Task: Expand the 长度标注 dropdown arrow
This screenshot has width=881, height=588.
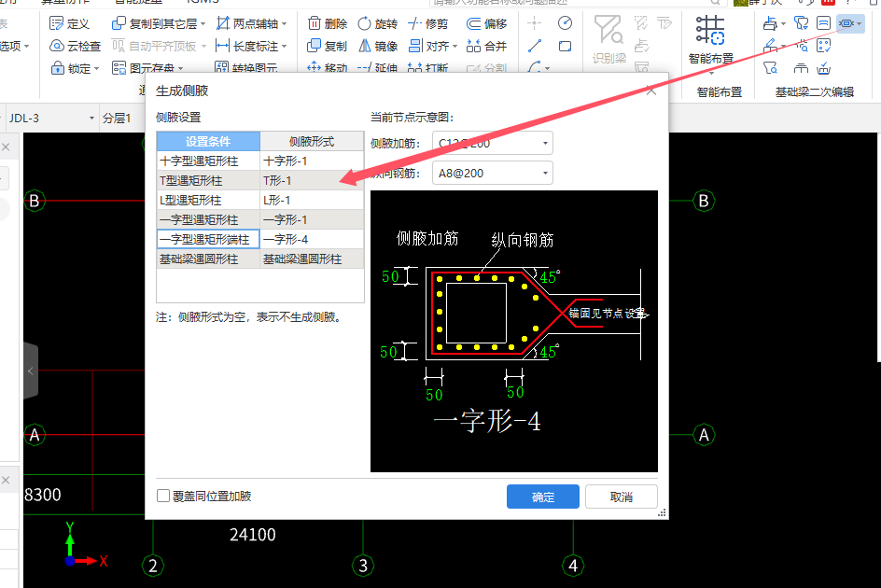Action: (285, 46)
